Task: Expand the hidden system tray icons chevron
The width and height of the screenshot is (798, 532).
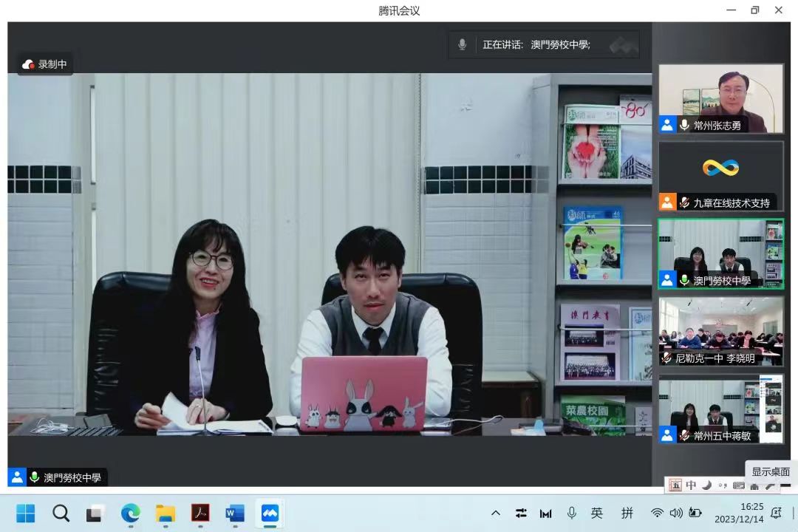Action: 496,513
